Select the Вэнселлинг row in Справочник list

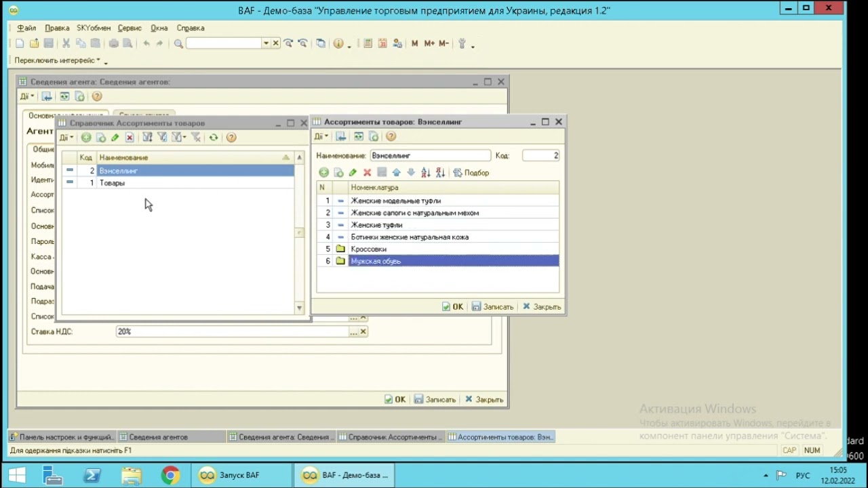coord(178,171)
